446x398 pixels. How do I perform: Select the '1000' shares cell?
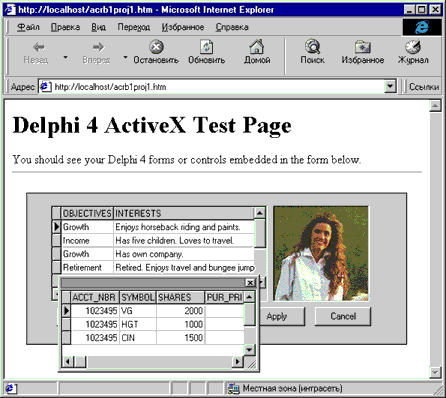point(180,324)
